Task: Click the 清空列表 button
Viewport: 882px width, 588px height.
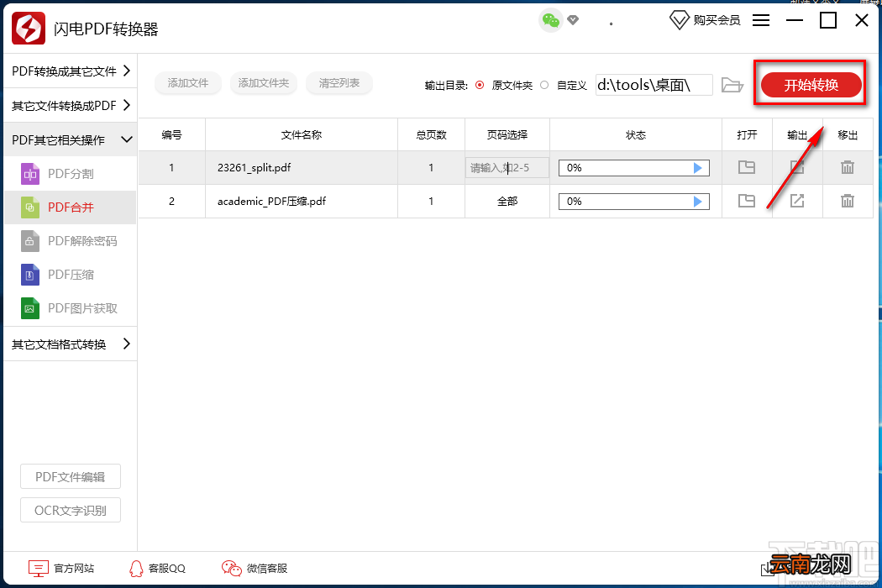Action: 339,83
